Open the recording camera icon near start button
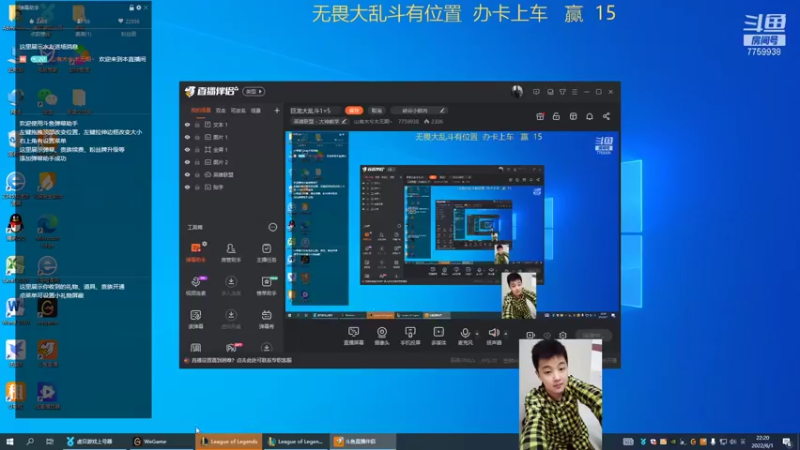This screenshot has width=800, height=450. click(x=531, y=335)
